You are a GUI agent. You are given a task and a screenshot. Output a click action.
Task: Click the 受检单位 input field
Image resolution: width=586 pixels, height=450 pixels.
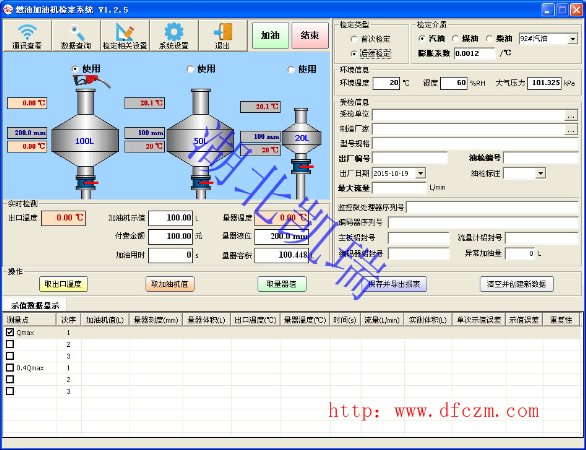469,116
